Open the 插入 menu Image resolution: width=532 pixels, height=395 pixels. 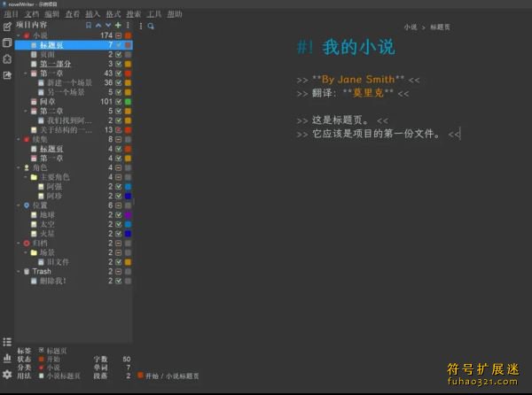click(x=92, y=14)
